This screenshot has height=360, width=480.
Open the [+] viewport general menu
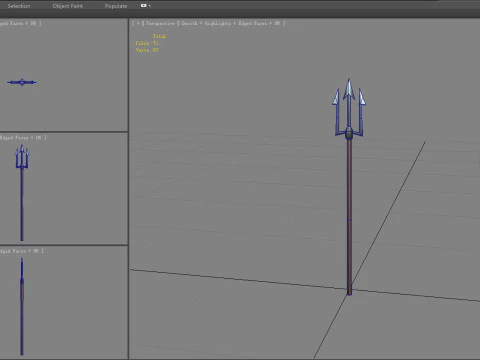[x=138, y=23]
